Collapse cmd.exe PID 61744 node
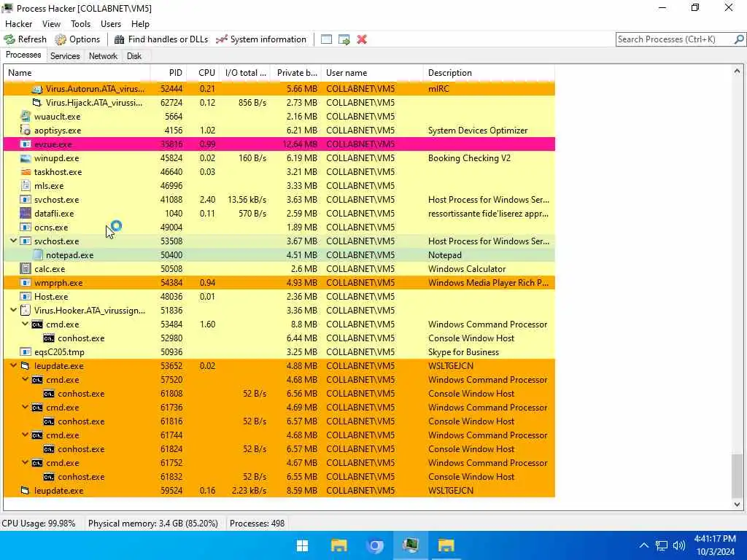 tap(25, 435)
